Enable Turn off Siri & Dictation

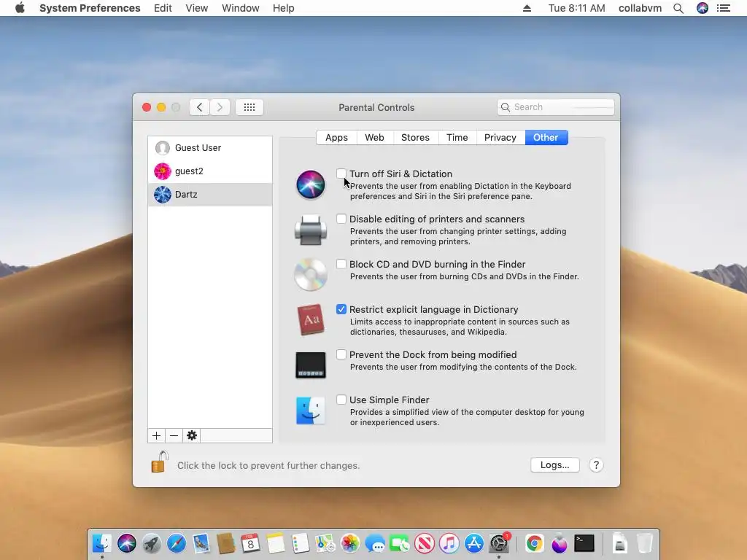tap(341, 174)
